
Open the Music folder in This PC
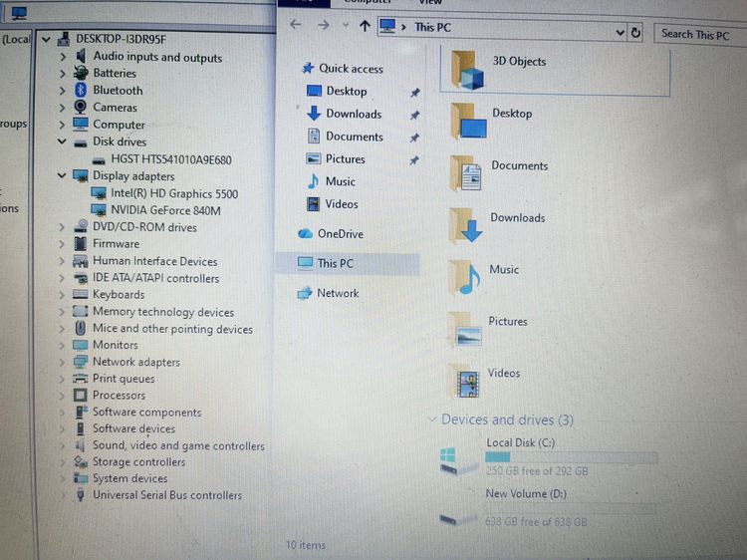465,277
